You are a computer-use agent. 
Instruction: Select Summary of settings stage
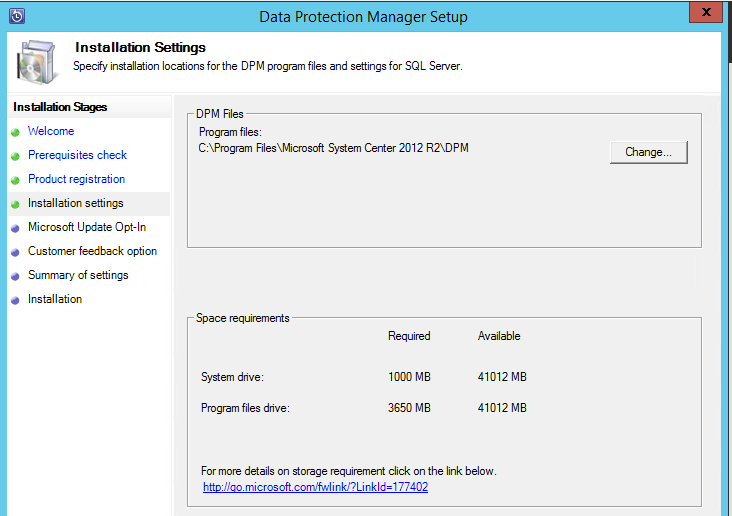(78, 275)
